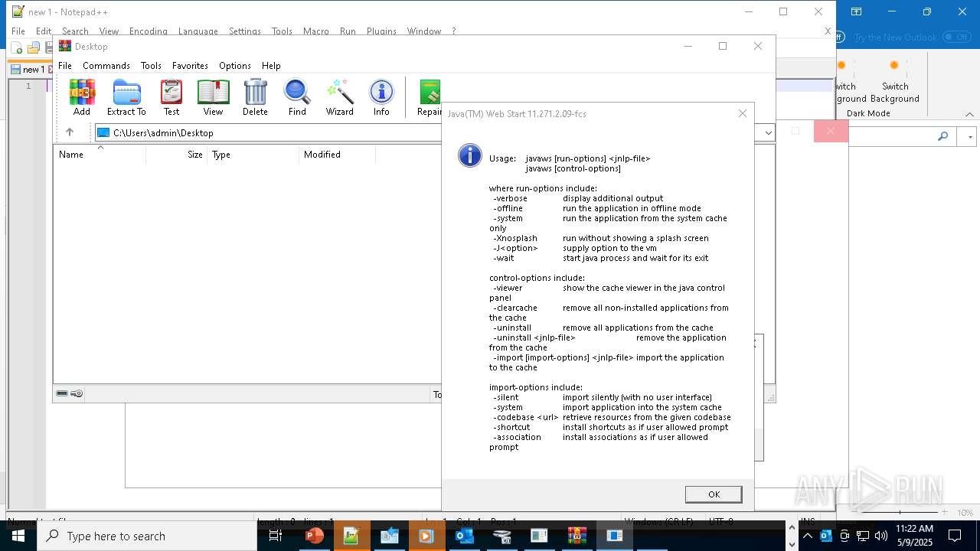Open the Notepad++ Plugins menu
This screenshot has height=551, width=980.
pyautogui.click(x=381, y=31)
